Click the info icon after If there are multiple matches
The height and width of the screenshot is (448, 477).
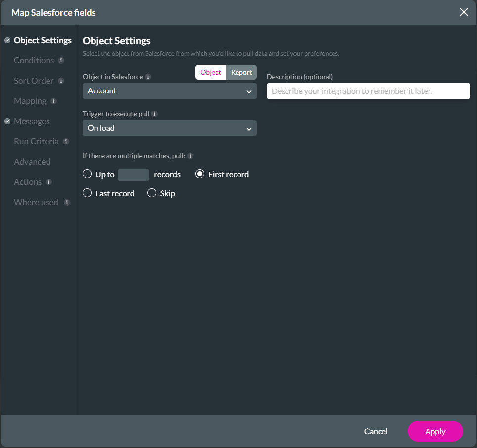[189, 156]
